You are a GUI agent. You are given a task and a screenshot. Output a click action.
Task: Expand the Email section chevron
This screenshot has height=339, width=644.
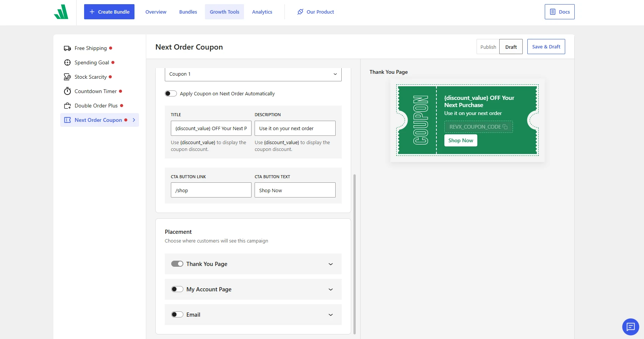331,315
